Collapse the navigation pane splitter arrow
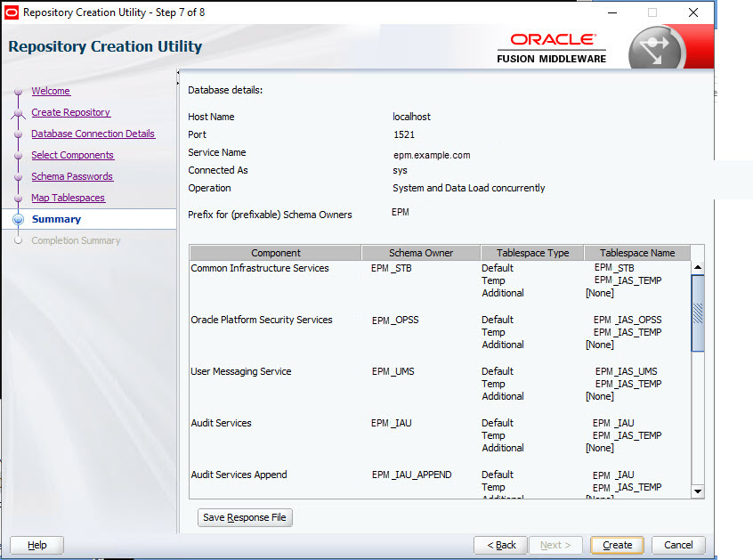The height and width of the screenshot is (560, 753). (x=178, y=72)
